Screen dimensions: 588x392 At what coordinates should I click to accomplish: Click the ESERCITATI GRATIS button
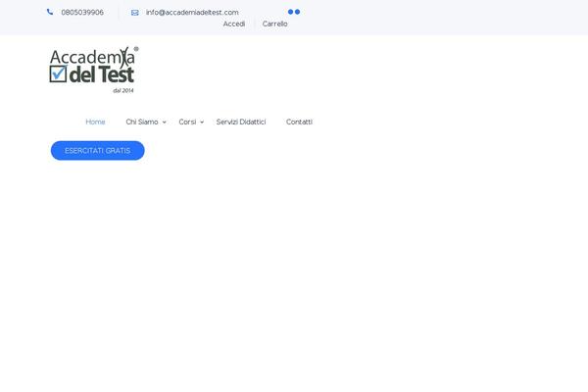coord(97,150)
